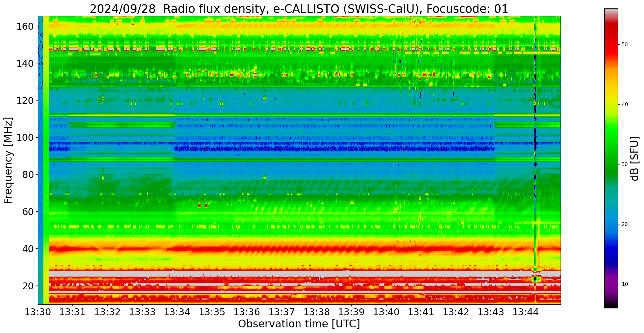Viewport: 644px width, 333px height.
Task: Click the 13:40 time tick label
Action: click(386, 312)
